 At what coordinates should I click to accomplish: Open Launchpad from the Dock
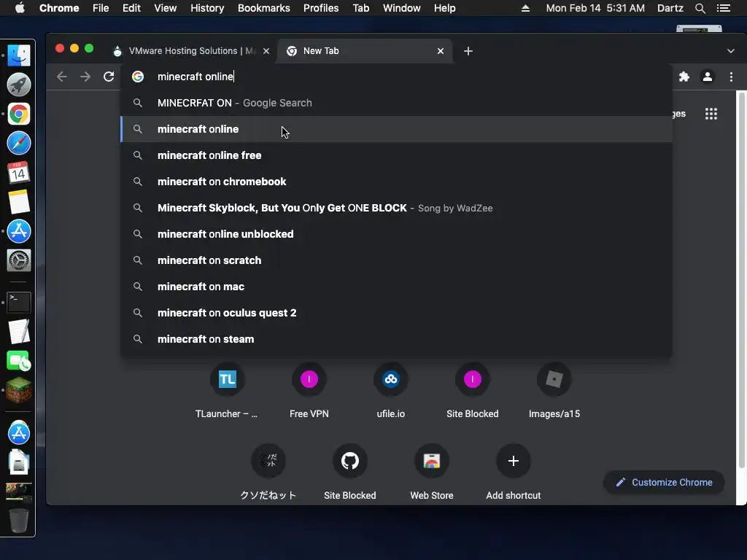tap(19, 85)
